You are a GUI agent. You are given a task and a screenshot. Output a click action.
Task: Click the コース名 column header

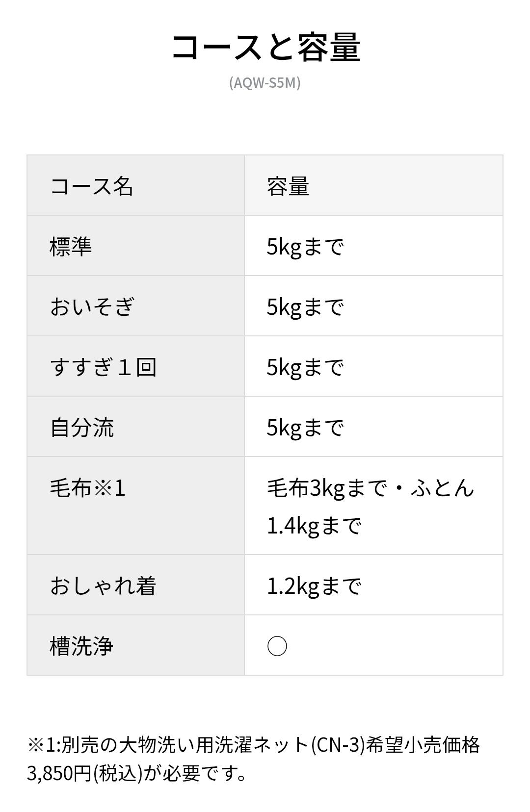pos(92,186)
